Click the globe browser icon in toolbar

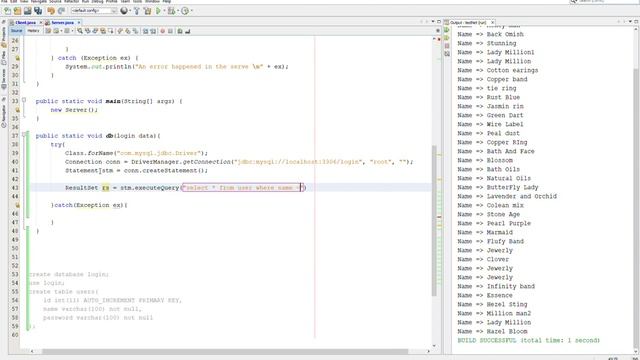[x=124, y=11]
